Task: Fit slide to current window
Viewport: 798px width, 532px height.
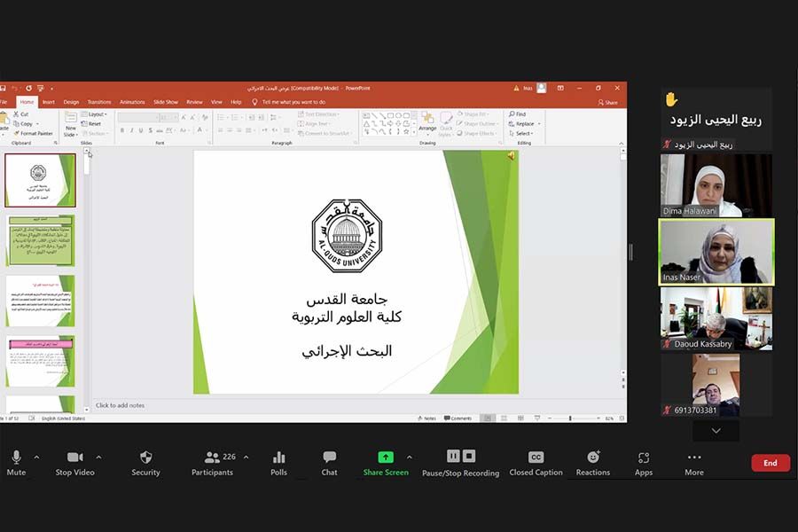Action: [x=622, y=418]
